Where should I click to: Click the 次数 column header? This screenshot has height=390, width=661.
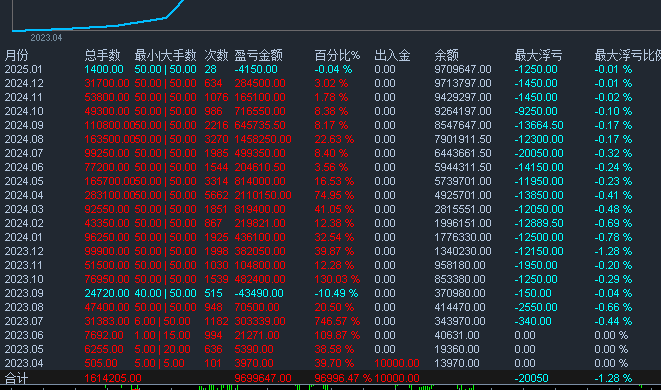216,55
